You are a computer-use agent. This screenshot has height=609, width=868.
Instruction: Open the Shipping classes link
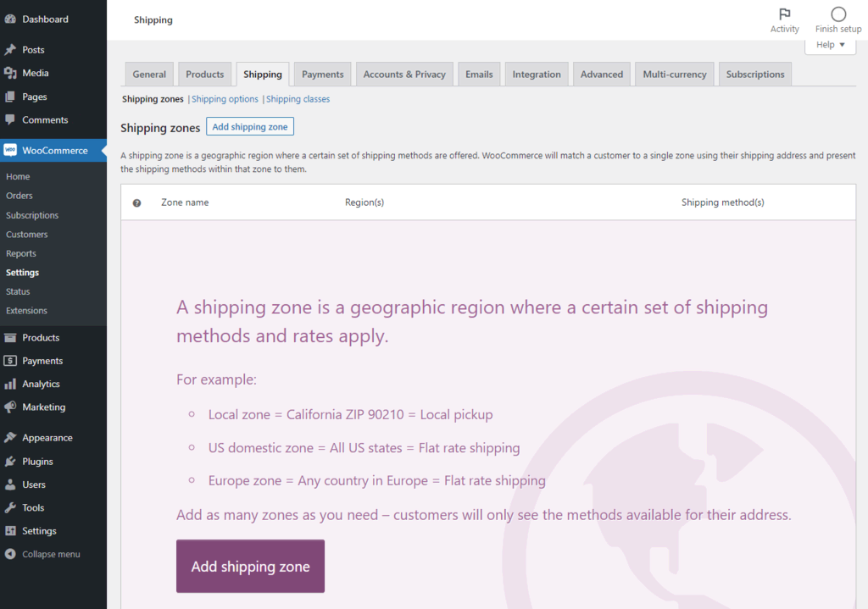point(298,99)
